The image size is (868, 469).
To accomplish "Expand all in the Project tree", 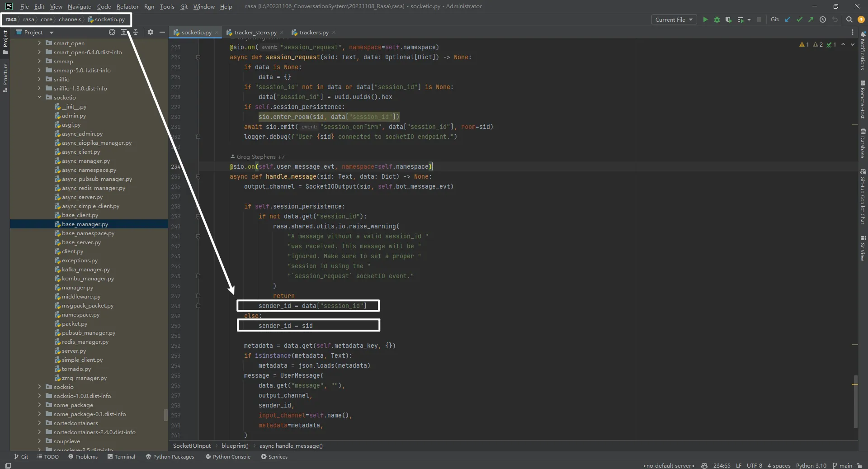I will pyautogui.click(x=124, y=32).
